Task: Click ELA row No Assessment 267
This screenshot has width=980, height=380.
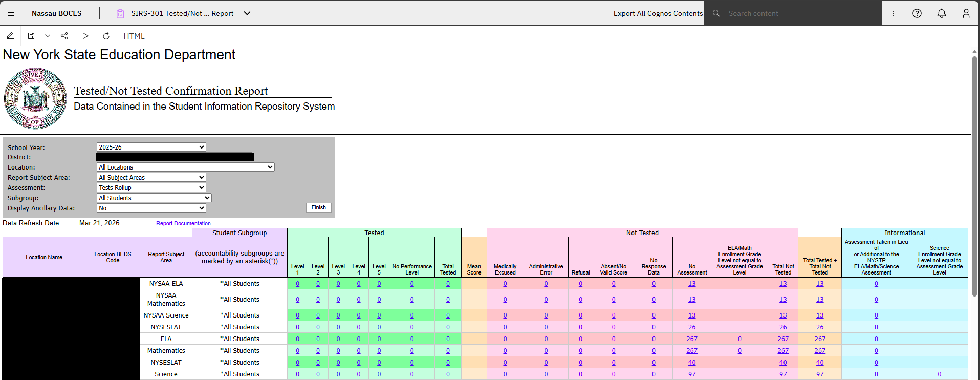Action: [692, 339]
